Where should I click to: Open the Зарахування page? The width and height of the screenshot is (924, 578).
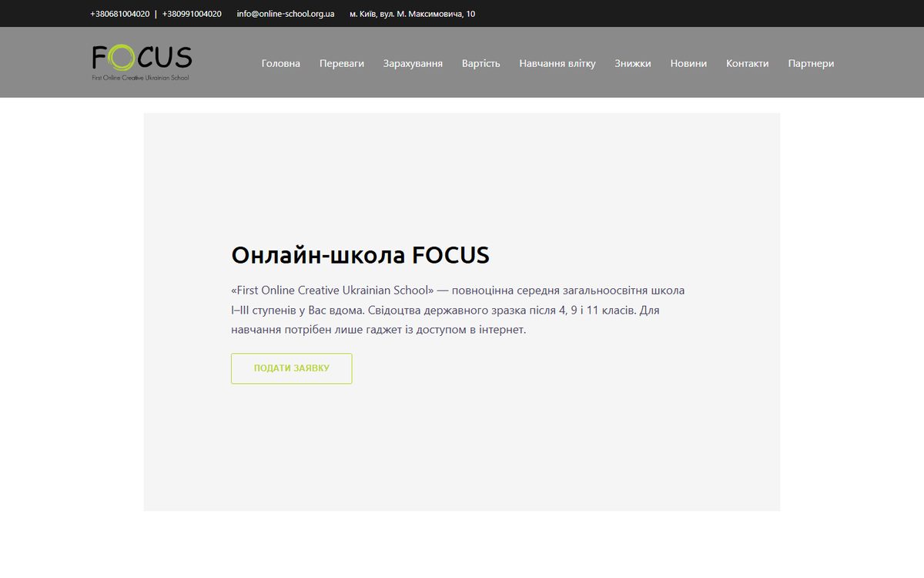pos(413,63)
